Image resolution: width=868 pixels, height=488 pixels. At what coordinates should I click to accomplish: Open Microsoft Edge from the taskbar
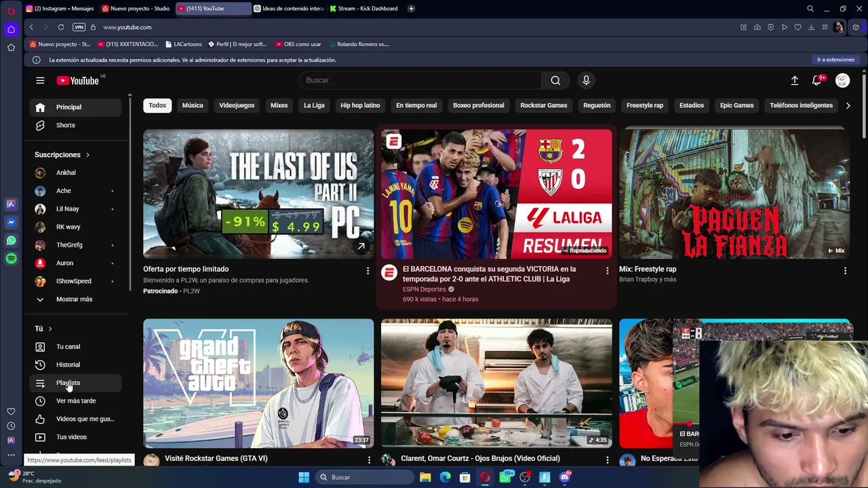point(445,477)
